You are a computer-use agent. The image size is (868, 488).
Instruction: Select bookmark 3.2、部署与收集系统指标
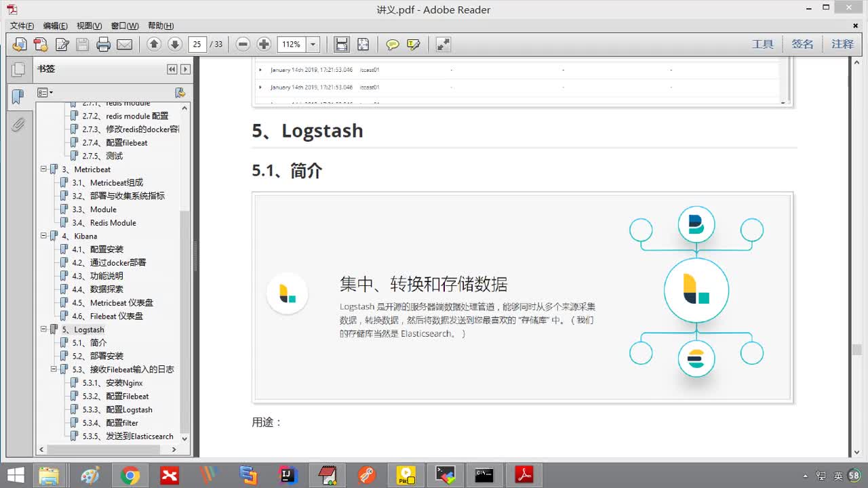click(x=118, y=196)
